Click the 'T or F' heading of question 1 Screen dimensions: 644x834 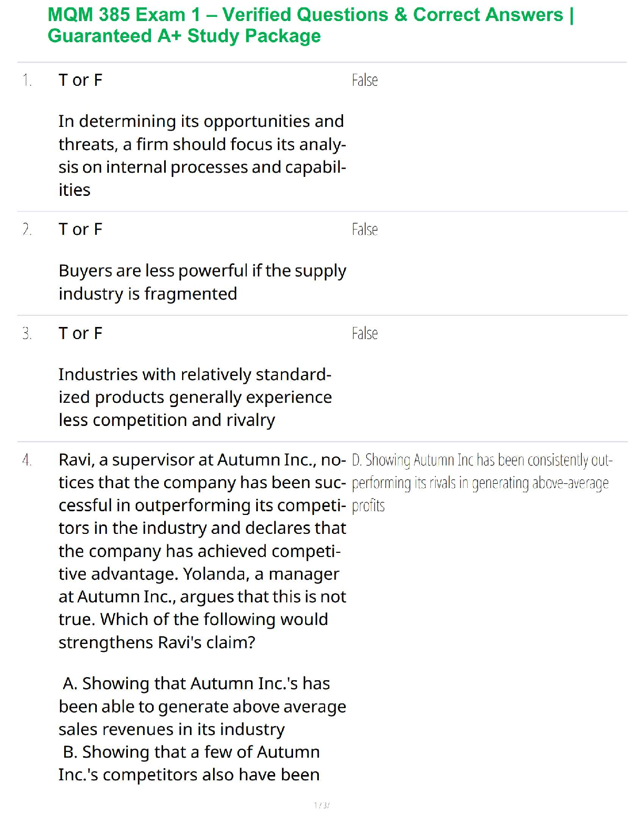pos(80,81)
